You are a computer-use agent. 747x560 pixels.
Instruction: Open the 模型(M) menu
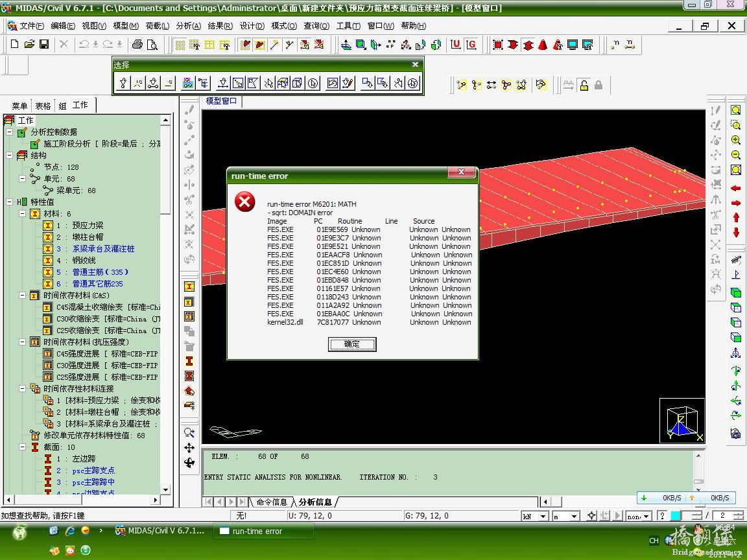point(125,26)
